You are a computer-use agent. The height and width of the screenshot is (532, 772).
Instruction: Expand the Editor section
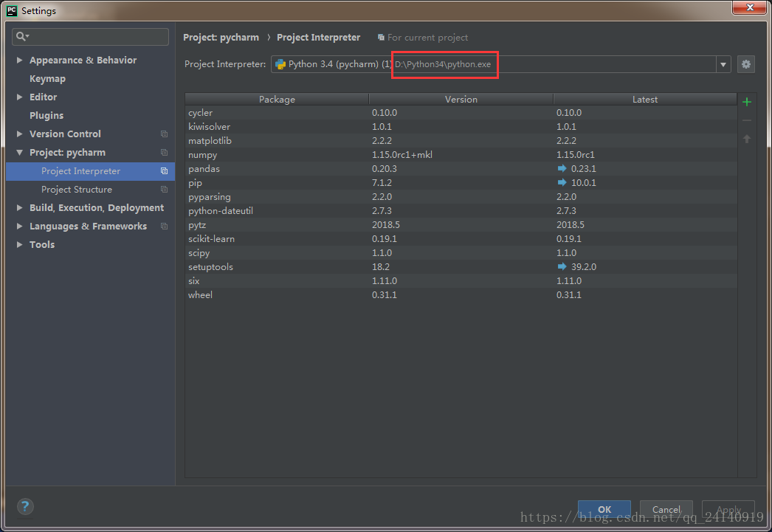(x=19, y=97)
